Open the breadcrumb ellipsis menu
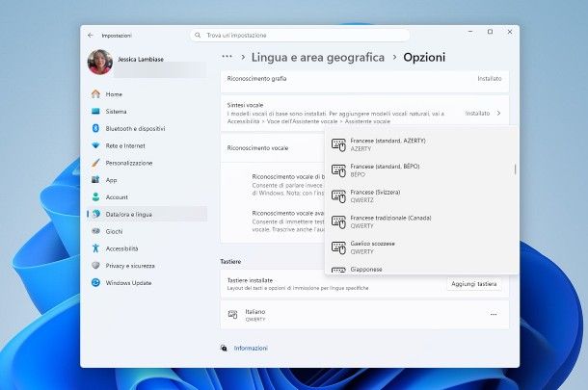This screenshot has height=390, width=588. click(x=227, y=57)
